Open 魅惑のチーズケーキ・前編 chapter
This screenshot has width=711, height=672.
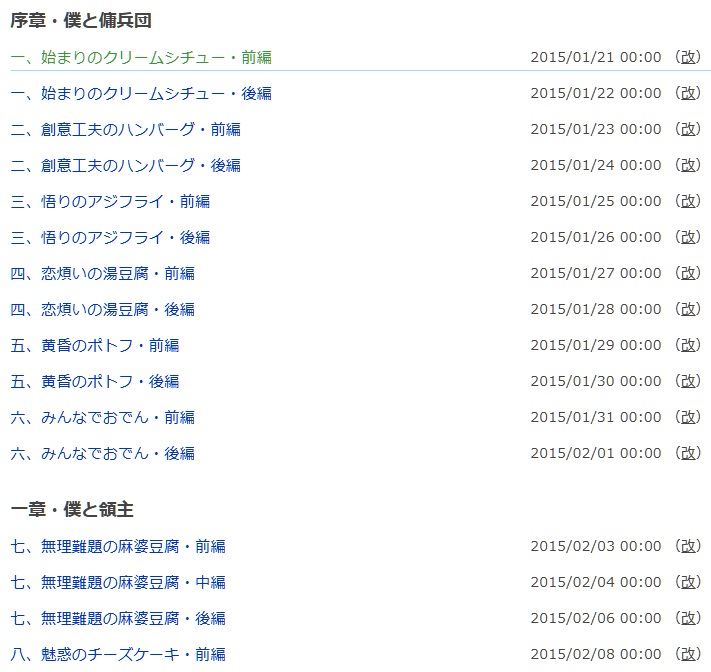point(118,654)
